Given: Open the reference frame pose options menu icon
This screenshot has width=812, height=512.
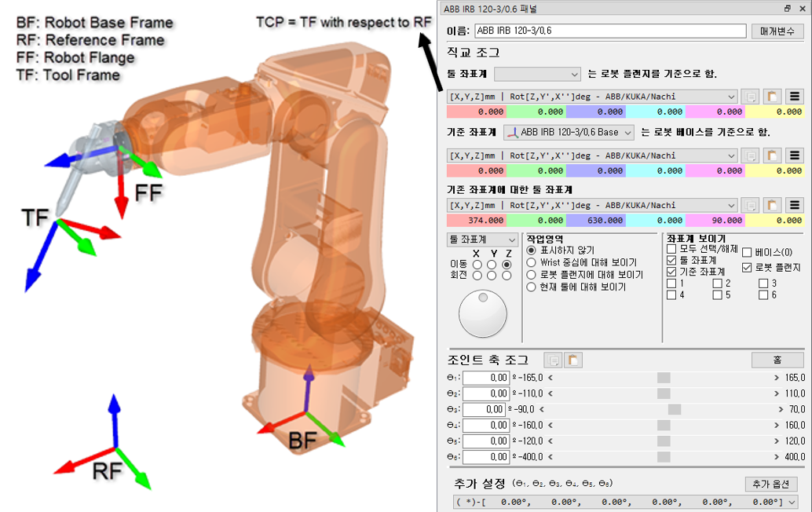Looking at the screenshot, I should (795, 155).
